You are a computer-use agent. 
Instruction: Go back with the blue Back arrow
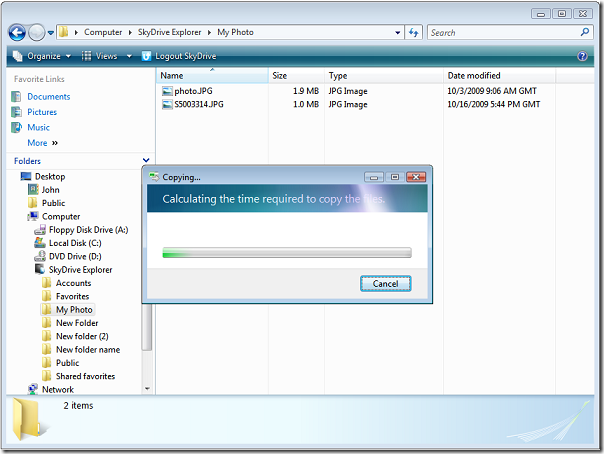pos(17,33)
